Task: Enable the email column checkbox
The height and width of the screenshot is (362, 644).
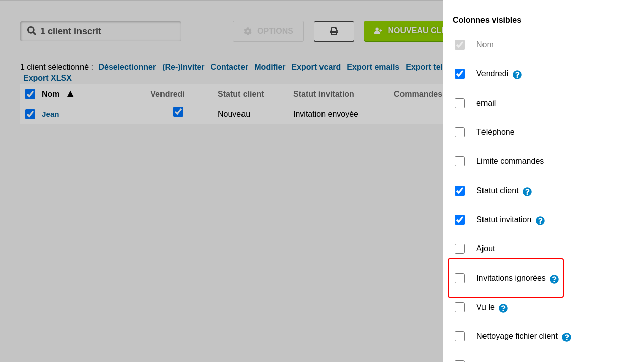Action: coord(460,103)
